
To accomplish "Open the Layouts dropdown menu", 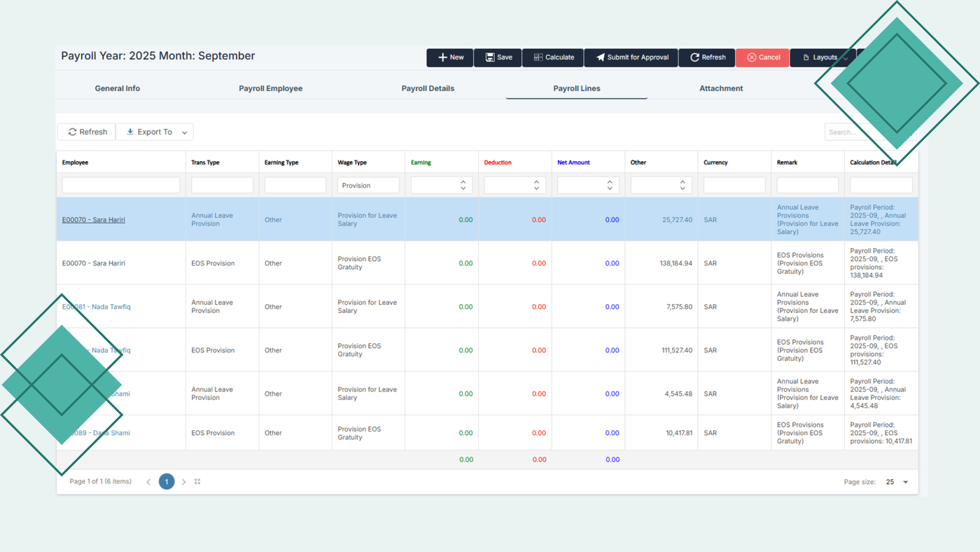I will point(823,57).
